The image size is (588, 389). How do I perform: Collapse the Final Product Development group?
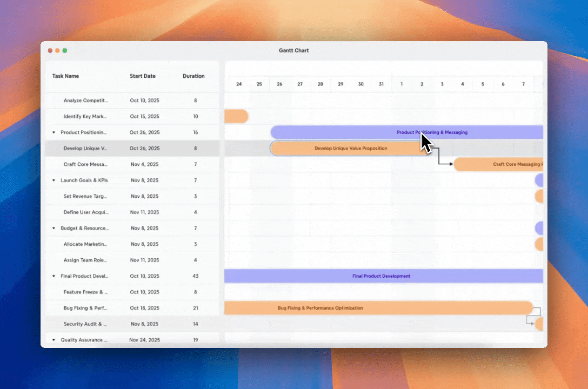pos(53,276)
